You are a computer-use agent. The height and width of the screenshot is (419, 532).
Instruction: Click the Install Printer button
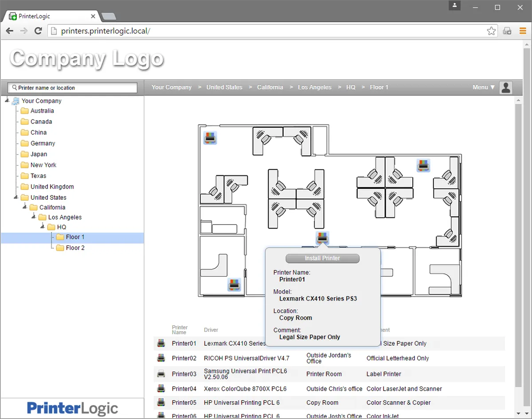tap(322, 258)
